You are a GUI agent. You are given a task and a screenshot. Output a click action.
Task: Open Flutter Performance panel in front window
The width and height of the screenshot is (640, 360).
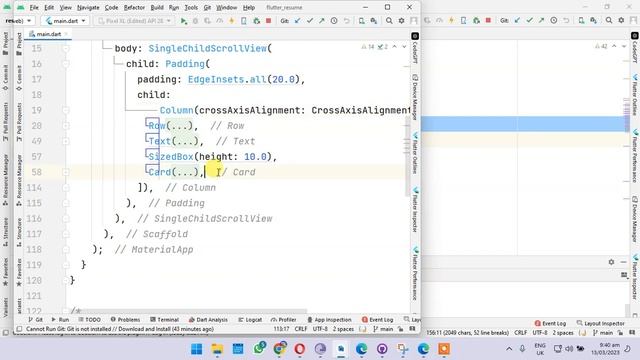(x=415, y=273)
